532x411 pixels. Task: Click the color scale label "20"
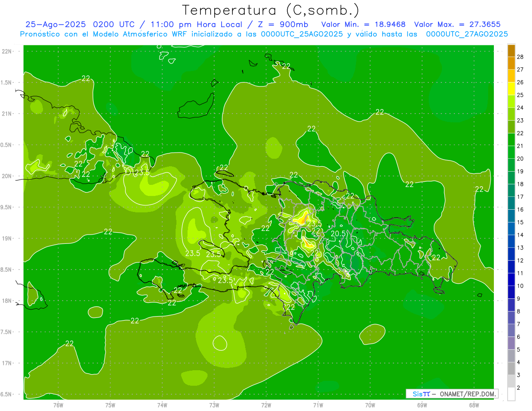pyautogui.click(x=520, y=159)
